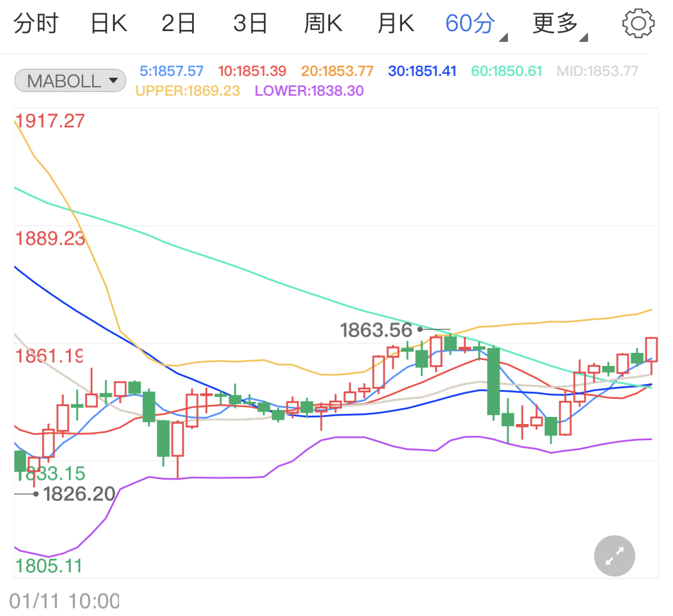This screenshot has width=673, height=616.
Task: Click the 1826.20 low price marker
Action: pos(79,494)
